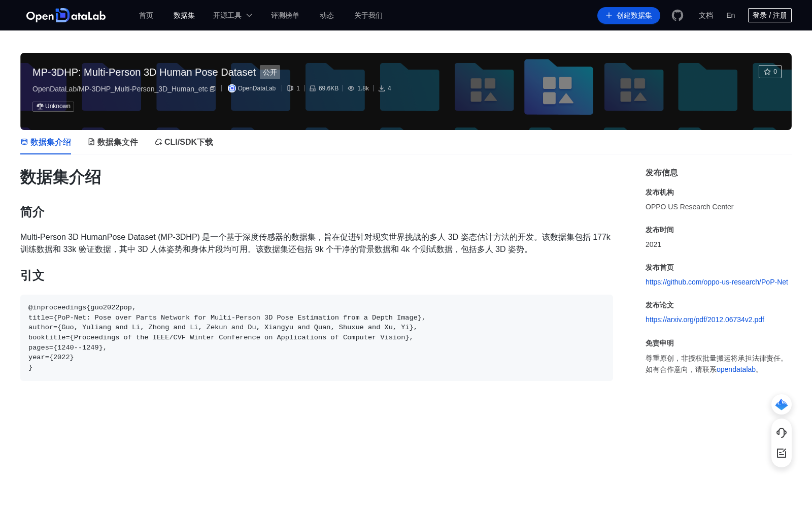Click the 69.6KB storage size icon
812x508 pixels.
click(x=313, y=88)
